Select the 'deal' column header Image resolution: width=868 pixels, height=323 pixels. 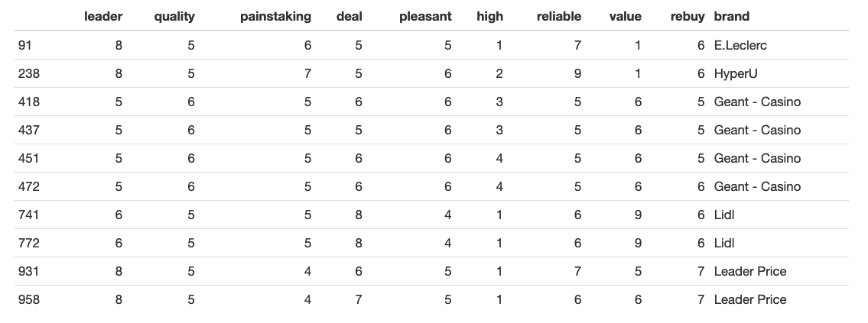(349, 17)
